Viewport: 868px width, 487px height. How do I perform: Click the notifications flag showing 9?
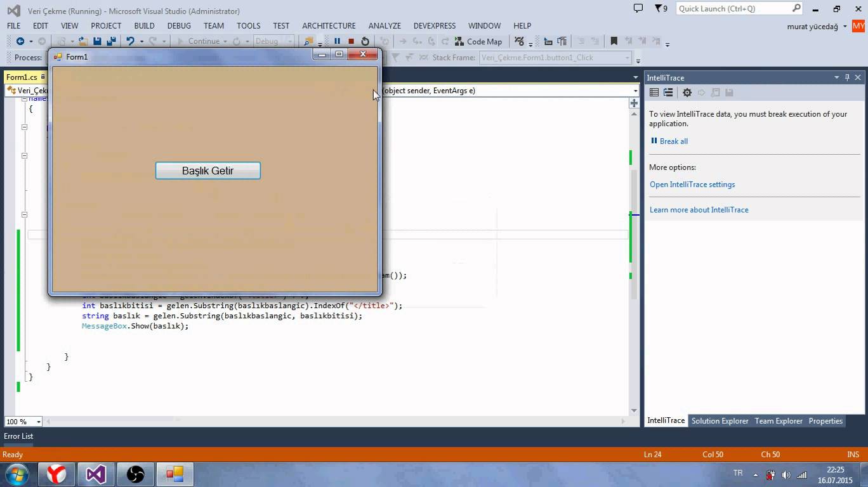tap(661, 9)
